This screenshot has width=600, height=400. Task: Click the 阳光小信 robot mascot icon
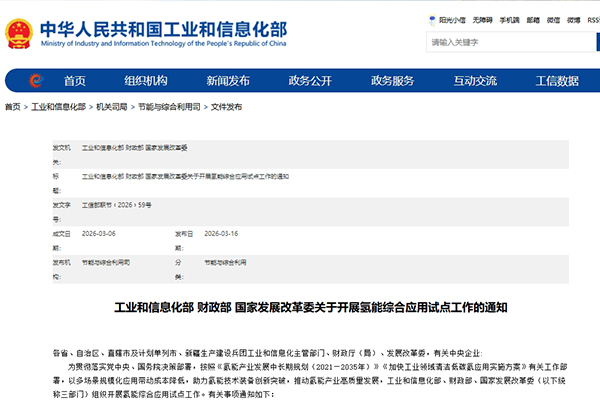click(432, 20)
